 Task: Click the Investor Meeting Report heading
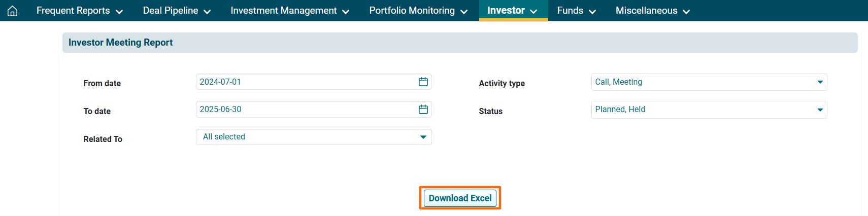(120, 43)
